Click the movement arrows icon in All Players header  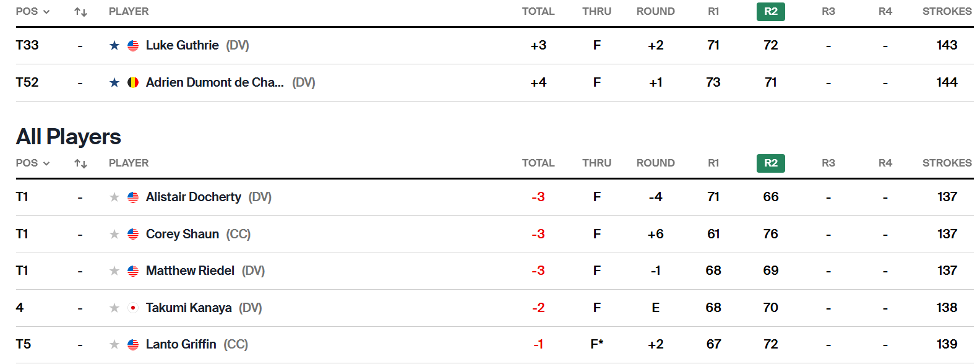(x=80, y=163)
